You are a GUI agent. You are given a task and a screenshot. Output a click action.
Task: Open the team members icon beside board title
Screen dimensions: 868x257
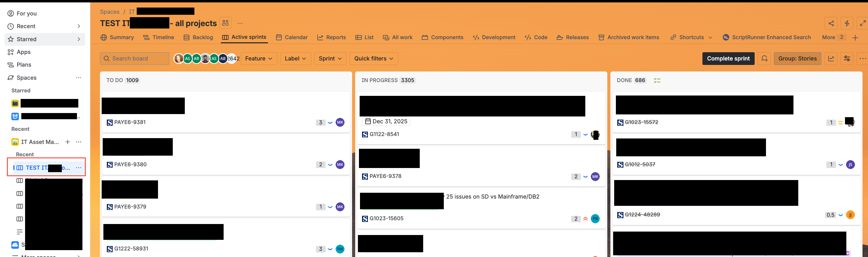tap(225, 23)
